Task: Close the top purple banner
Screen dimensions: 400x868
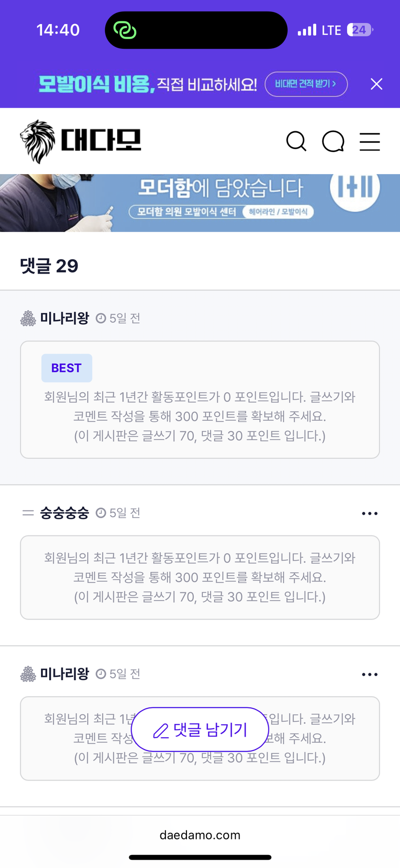Action: (376, 84)
